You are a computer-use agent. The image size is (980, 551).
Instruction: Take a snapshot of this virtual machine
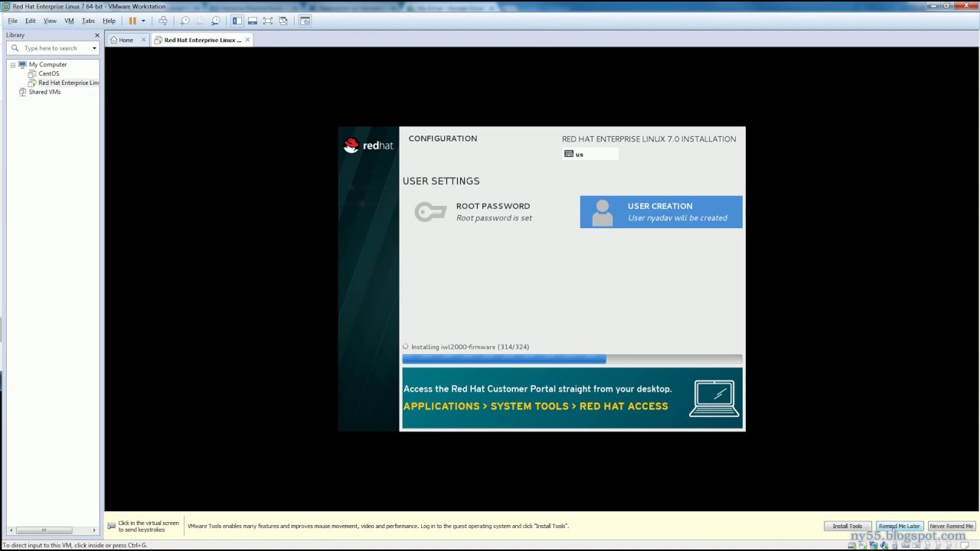(185, 21)
